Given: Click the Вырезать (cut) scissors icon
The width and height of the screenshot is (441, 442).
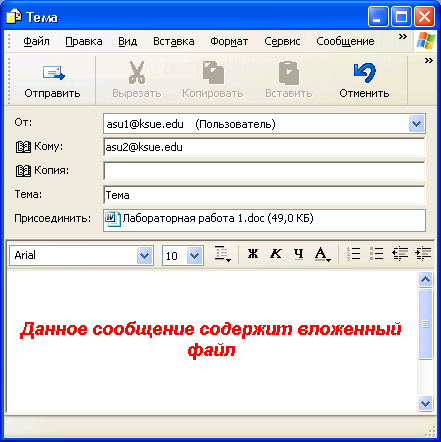Looking at the screenshot, I should pos(137,72).
